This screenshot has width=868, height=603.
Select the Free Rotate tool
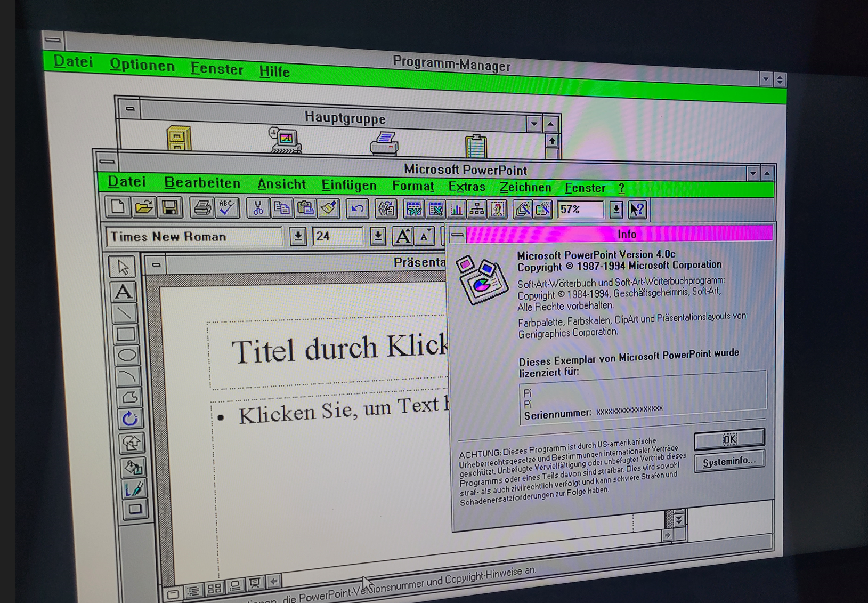pos(130,419)
